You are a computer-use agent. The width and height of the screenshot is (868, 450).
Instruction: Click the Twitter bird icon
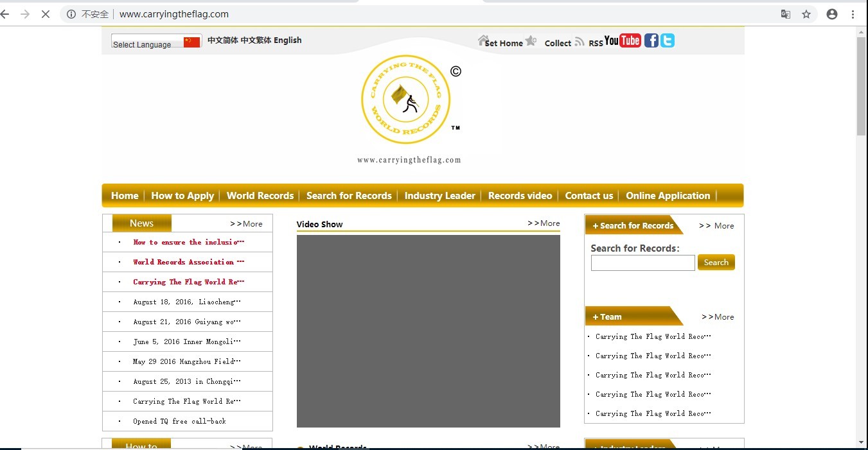(668, 41)
